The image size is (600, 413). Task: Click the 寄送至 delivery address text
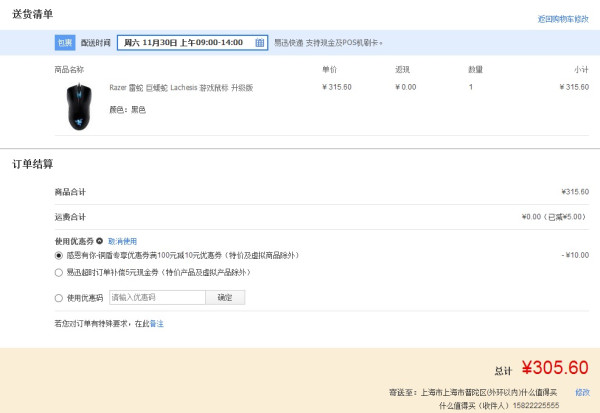point(473,392)
